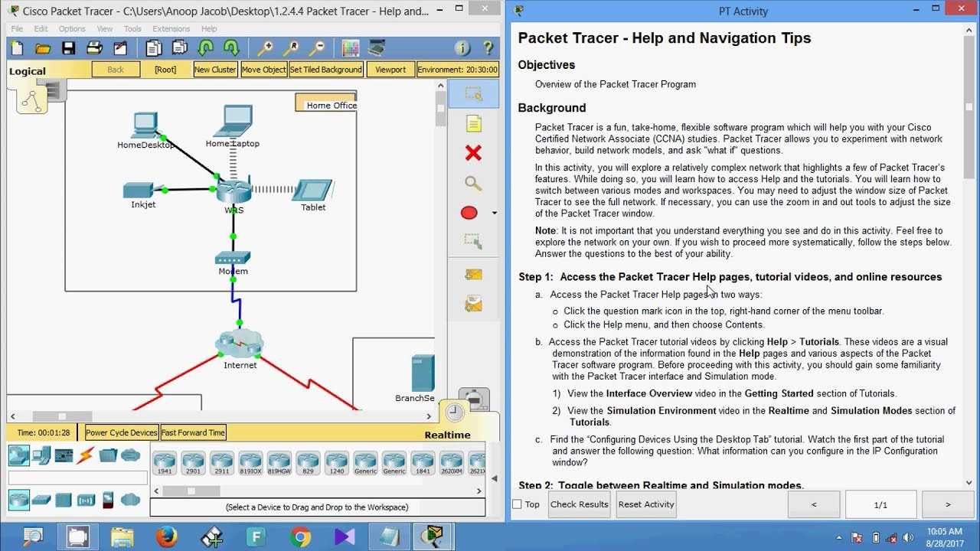Print using the printer toolbar icon

pos(94,48)
